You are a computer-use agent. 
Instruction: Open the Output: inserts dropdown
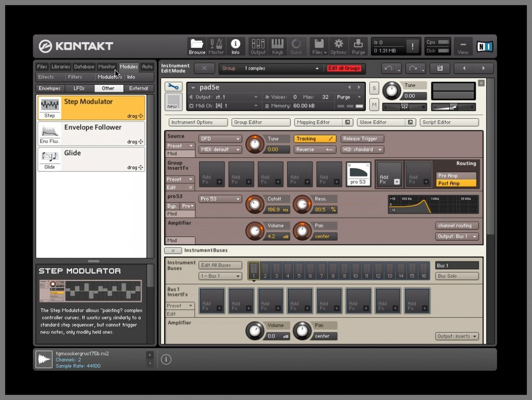(456, 336)
